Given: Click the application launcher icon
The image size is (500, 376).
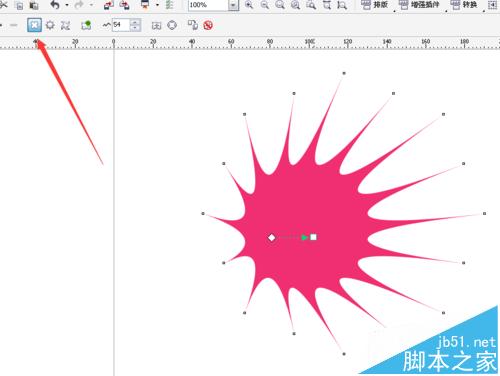Looking at the screenshot, I should pos(145,5).
